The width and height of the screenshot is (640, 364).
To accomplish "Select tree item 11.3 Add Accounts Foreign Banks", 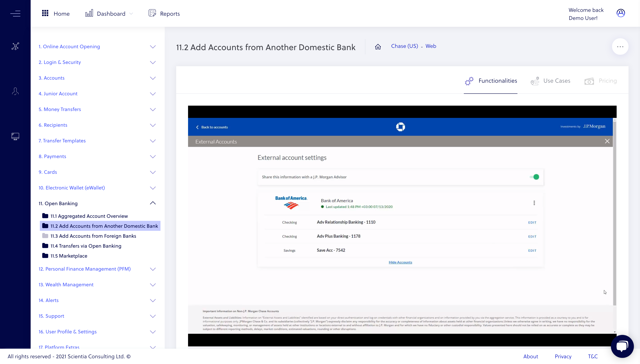I will pos(93,236).
